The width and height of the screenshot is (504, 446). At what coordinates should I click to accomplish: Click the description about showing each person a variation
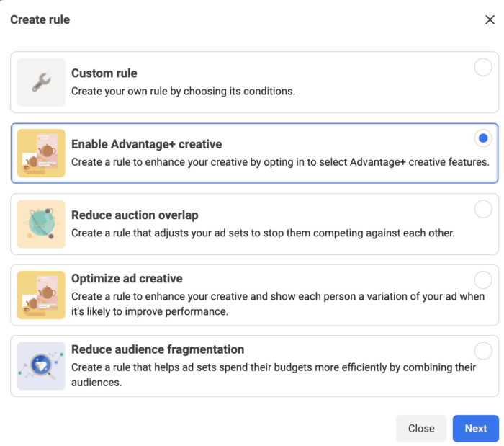click(x=278, y=304)
